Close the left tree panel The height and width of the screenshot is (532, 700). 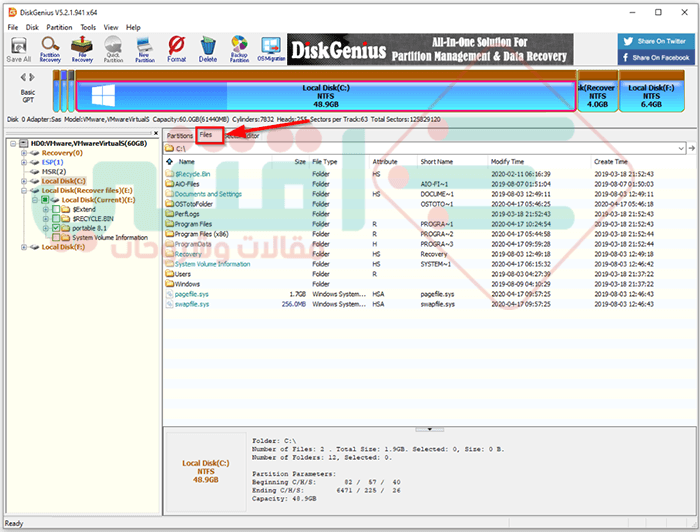coord(155,133)
